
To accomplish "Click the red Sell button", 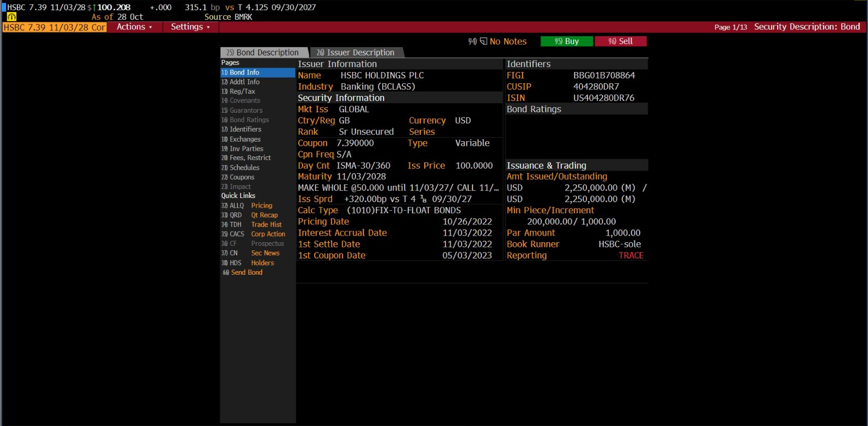I will coord(620,41).
